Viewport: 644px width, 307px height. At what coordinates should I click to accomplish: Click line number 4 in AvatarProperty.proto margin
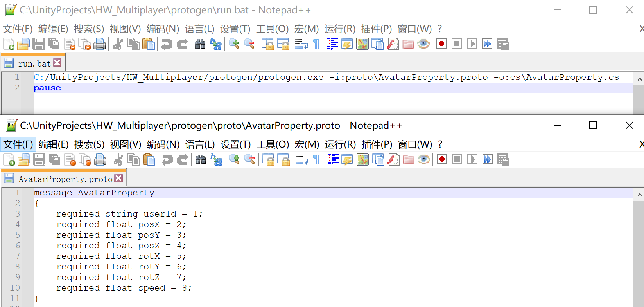[x=18, y=224]
